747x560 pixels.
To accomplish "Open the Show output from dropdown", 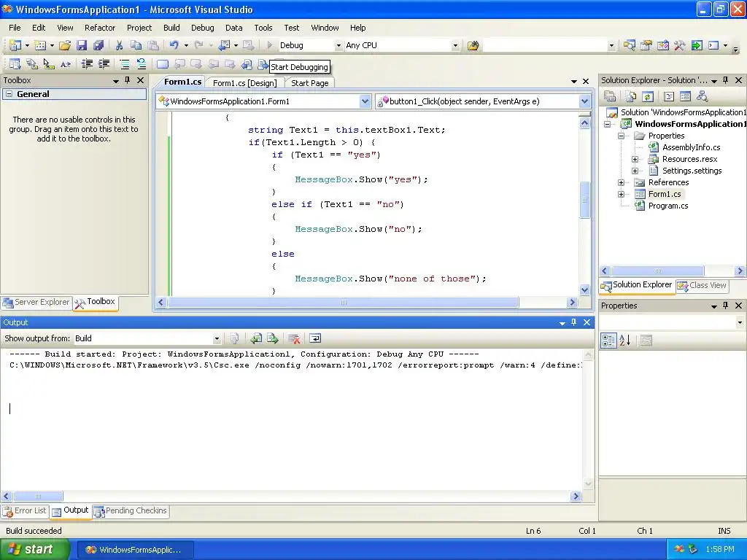I will [217, 338].
